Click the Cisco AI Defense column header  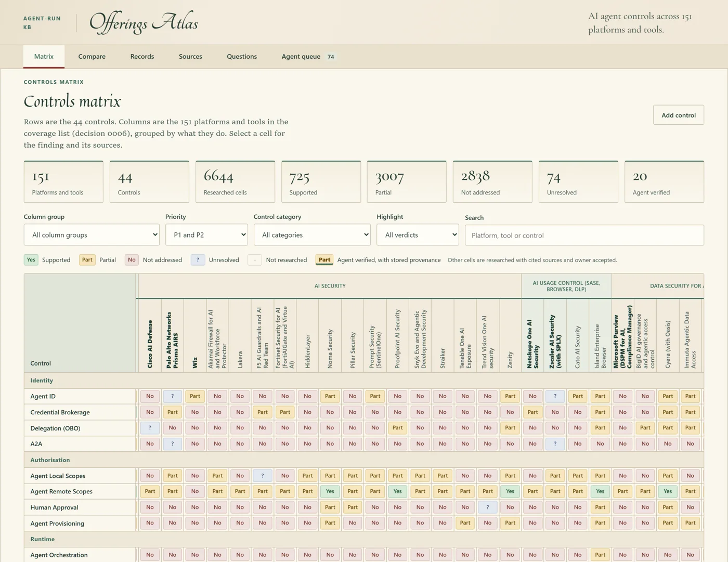pyautogui.click(x=150, y=336)
